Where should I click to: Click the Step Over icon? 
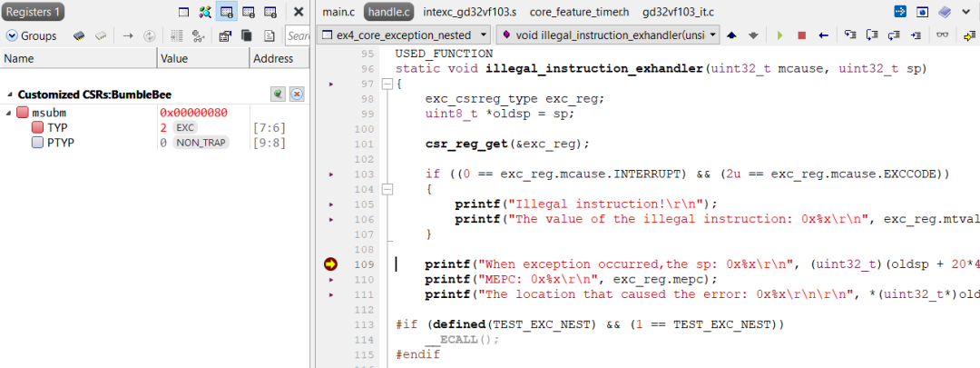(x=872, y=35)
